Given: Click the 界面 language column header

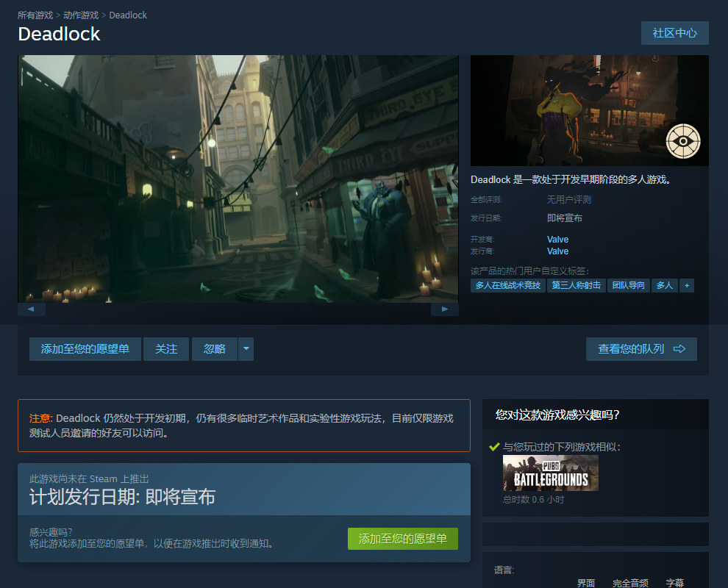Looking at the screenshot, I should point(586,583).
